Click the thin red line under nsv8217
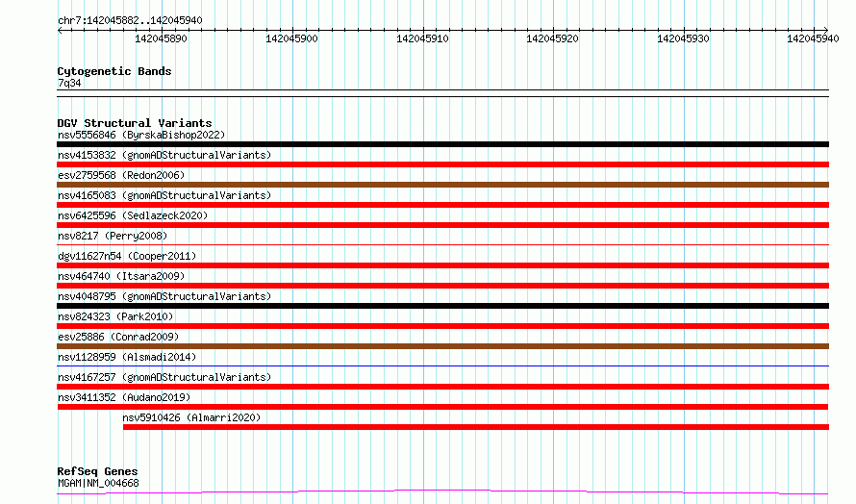856x504 pixels. [x=442, y=244]
